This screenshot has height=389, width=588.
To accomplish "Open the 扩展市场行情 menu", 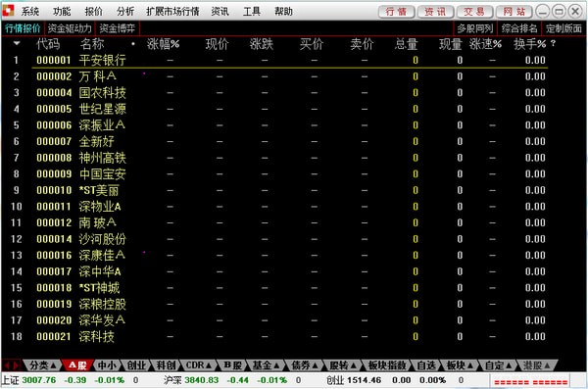I will pyautogui.click(x=172, y=12).
